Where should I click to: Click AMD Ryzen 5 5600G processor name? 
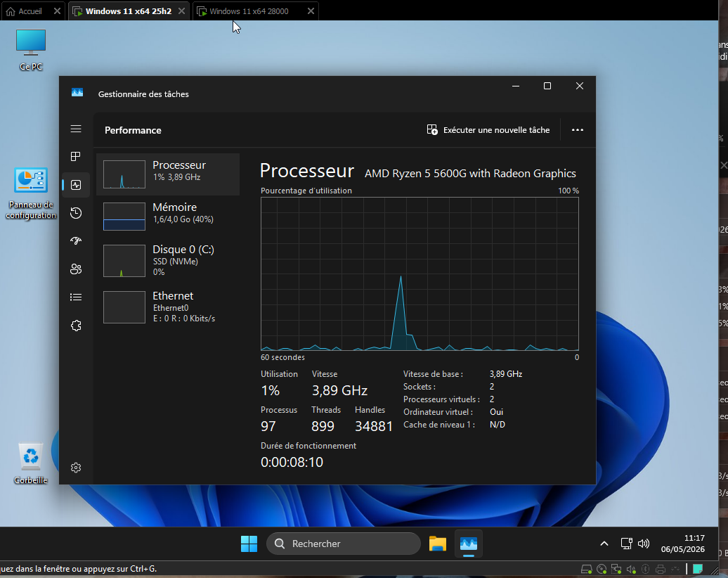(x=470, y=173)
